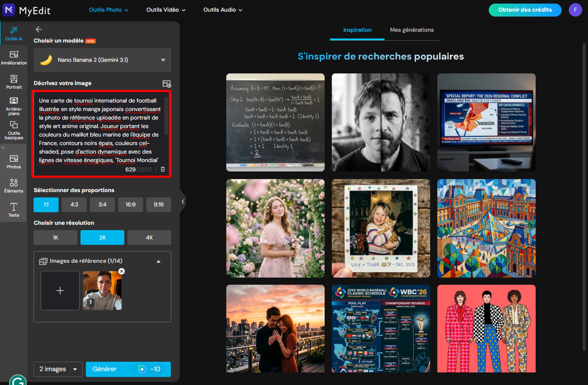Select the 3:4 proportion
This screenshot has width=588, height=385.
click(x=102, y=205)
